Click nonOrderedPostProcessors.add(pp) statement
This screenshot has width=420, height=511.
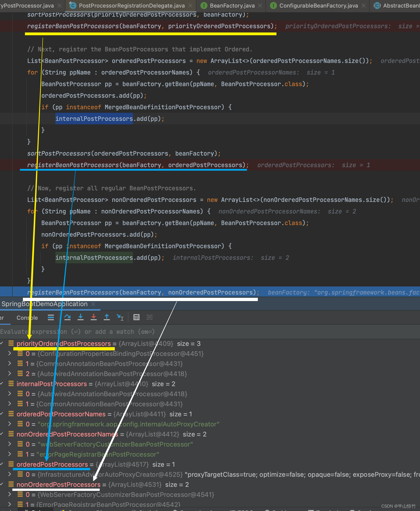point(99,235)
